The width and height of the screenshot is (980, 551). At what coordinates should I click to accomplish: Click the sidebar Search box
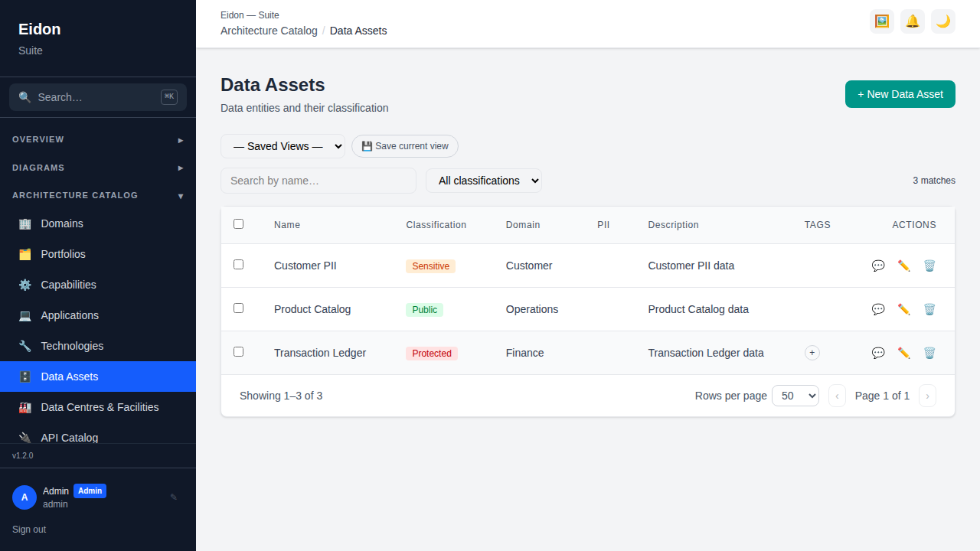tap(98, 97)
